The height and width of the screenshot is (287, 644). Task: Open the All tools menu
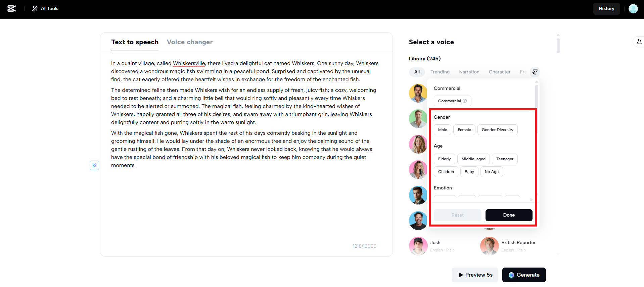[x=45, y=9]
